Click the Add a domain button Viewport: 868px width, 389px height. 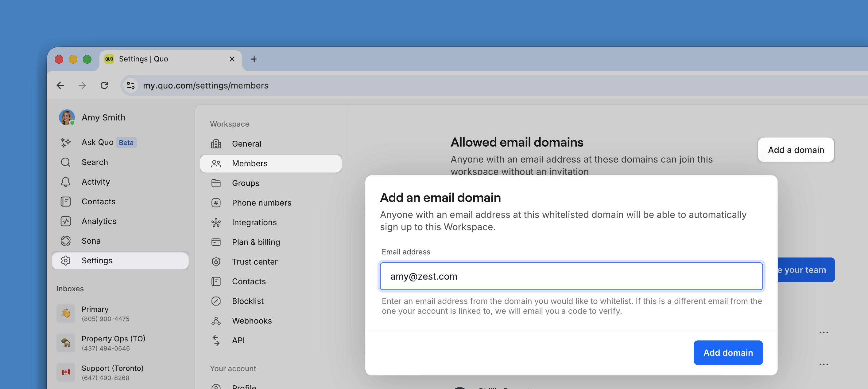(796, 150)
